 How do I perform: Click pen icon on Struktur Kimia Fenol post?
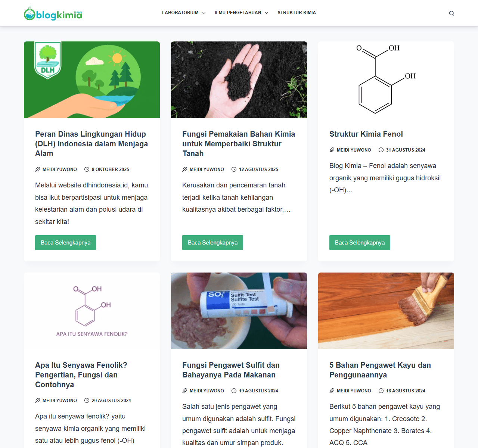coord(332,150)
